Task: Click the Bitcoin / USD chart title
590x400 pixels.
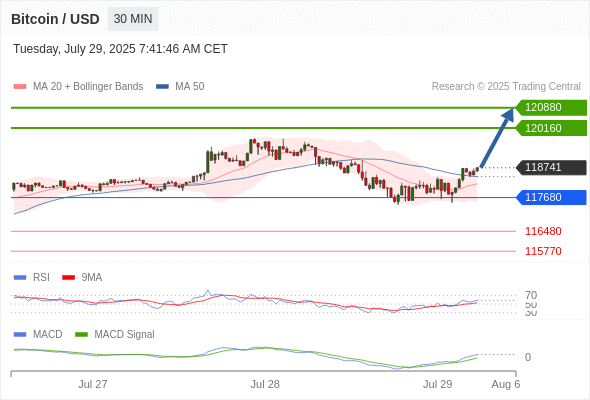Action: click(55, 19)
